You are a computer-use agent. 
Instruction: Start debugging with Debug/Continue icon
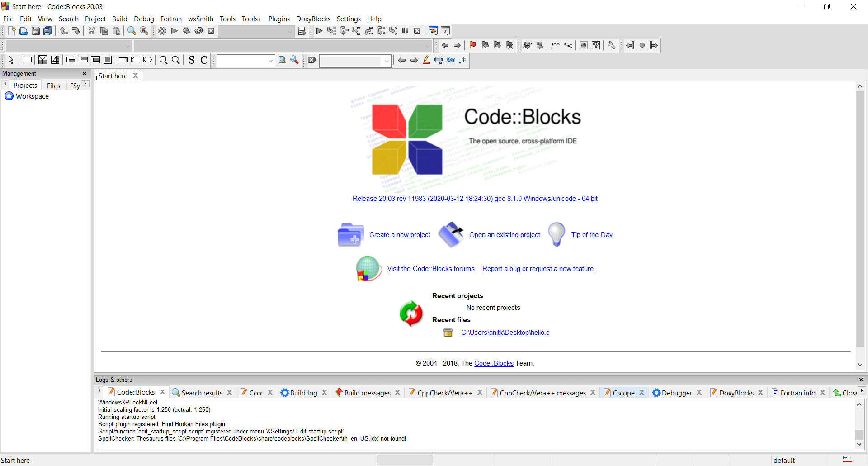(x=319, y=31)
